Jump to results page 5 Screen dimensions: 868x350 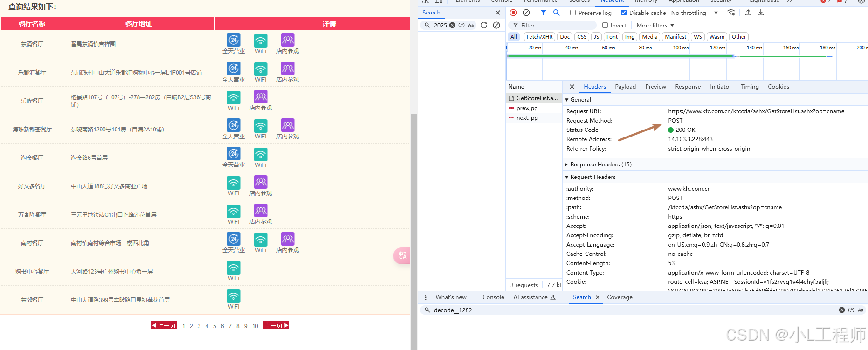[x=214, y=326]
